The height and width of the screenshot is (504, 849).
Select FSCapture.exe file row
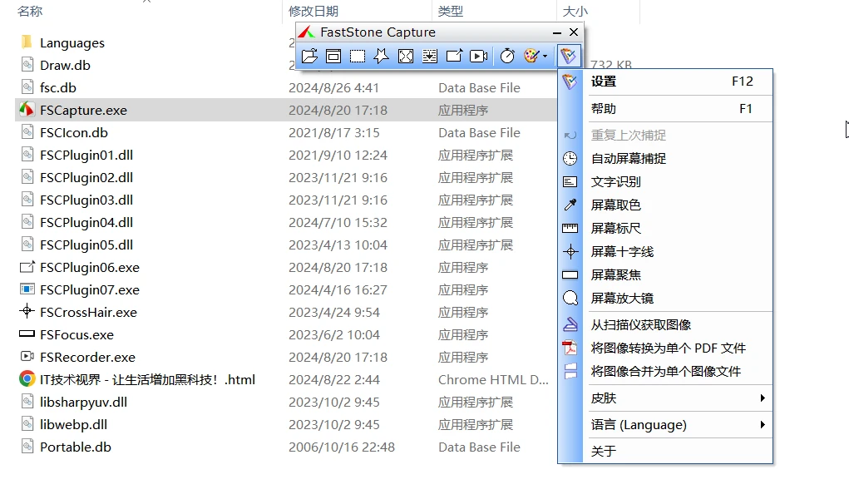coord(286,110)
